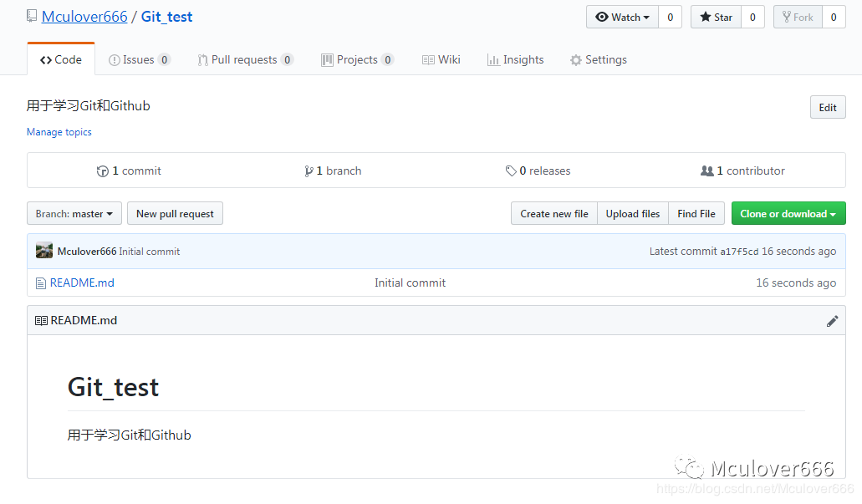Click the tag icon beside 0 releases
The height and width of the screenshot is (504, 862).
pos(511,171)
